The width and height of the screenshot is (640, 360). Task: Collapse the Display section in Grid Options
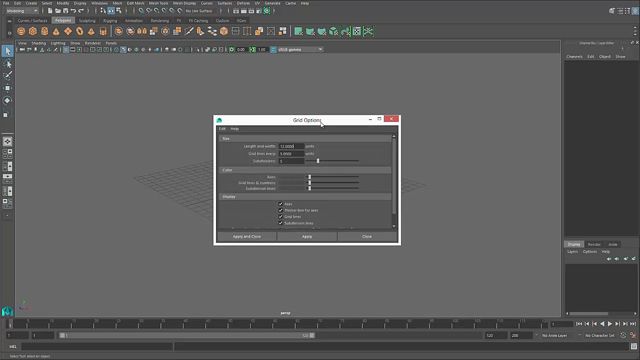coord(305,197)
